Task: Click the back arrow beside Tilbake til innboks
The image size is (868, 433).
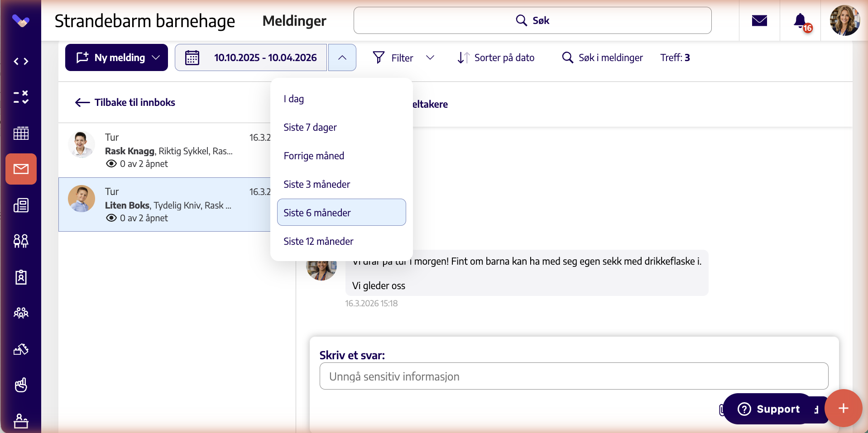Action: [82, 103]
